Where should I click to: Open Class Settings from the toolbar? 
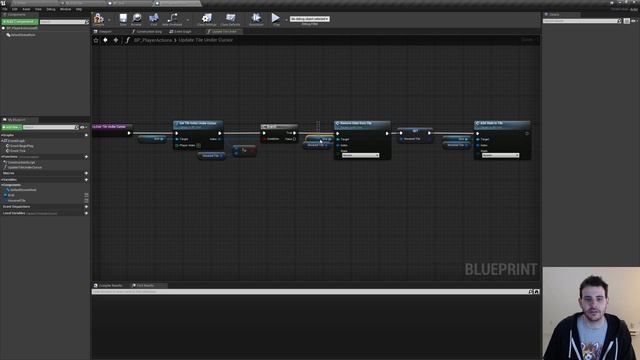(207, 19)
